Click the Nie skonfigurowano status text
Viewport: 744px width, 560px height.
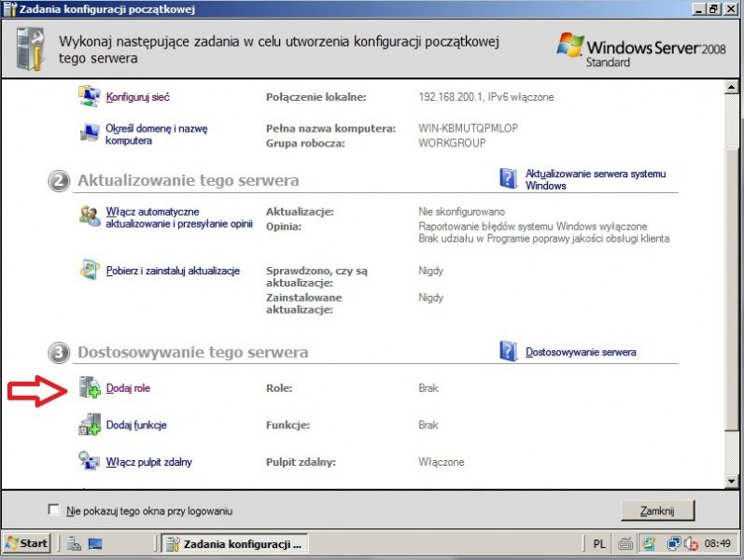461,212
